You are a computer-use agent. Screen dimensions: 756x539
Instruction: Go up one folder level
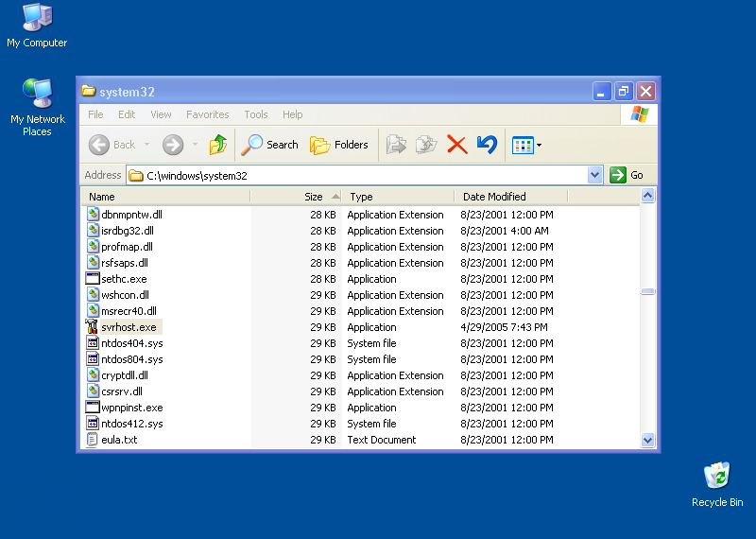[218, 145]
